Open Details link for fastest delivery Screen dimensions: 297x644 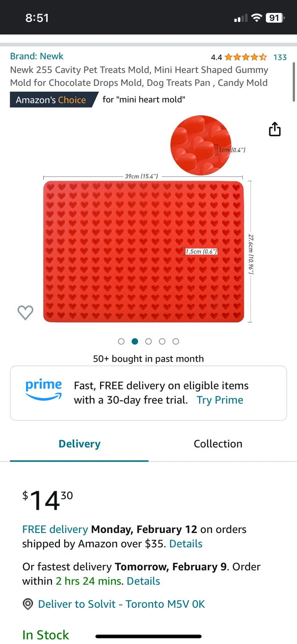pyautogui.click(x=143, y=581)
